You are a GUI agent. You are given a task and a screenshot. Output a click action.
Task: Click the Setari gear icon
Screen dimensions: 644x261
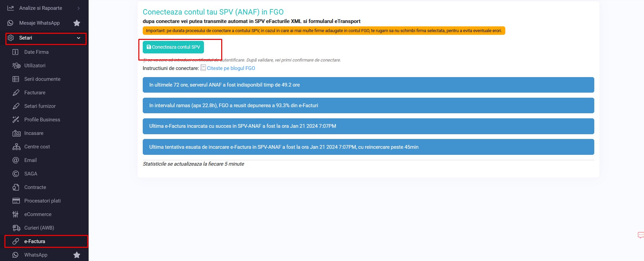(11, 38)
